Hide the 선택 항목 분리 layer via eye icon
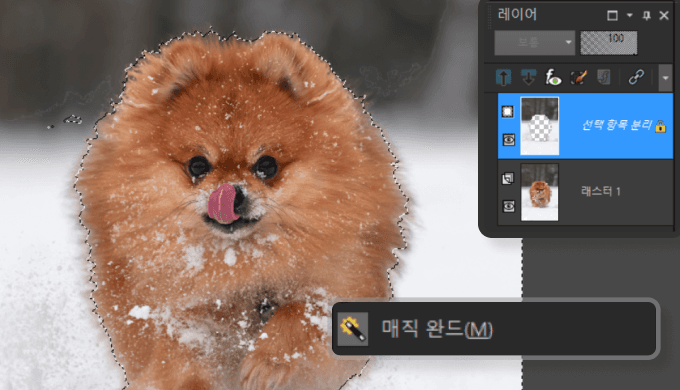 (508, 140)
